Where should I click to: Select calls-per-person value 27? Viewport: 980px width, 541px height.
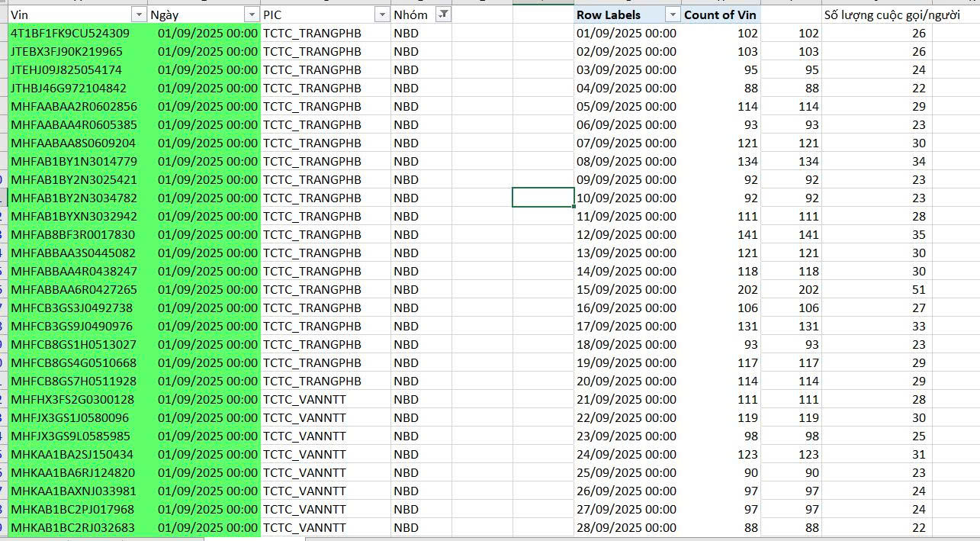point(876,308)
